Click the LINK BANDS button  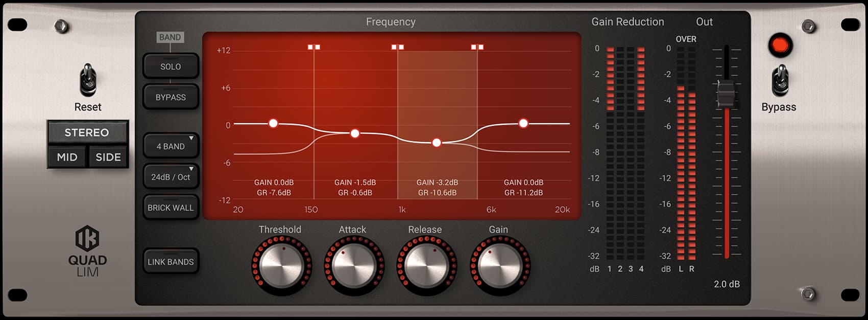[x=171, y=262]
